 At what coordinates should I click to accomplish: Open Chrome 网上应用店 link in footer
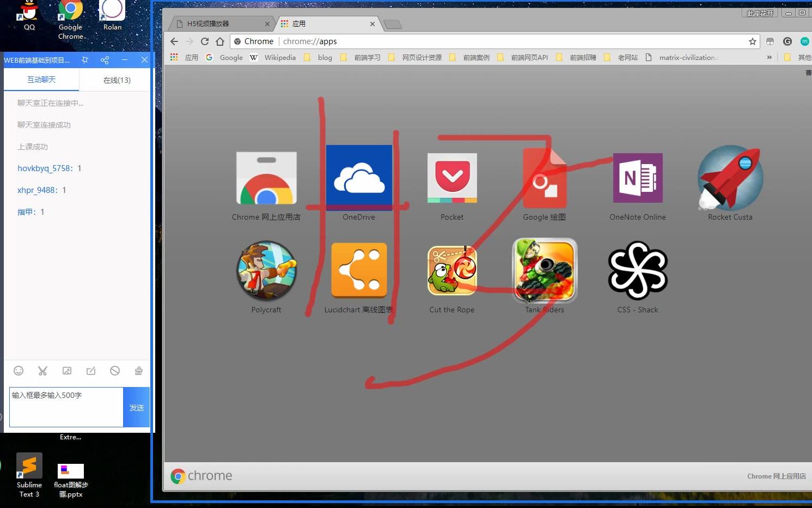click(x=777, y=476)
